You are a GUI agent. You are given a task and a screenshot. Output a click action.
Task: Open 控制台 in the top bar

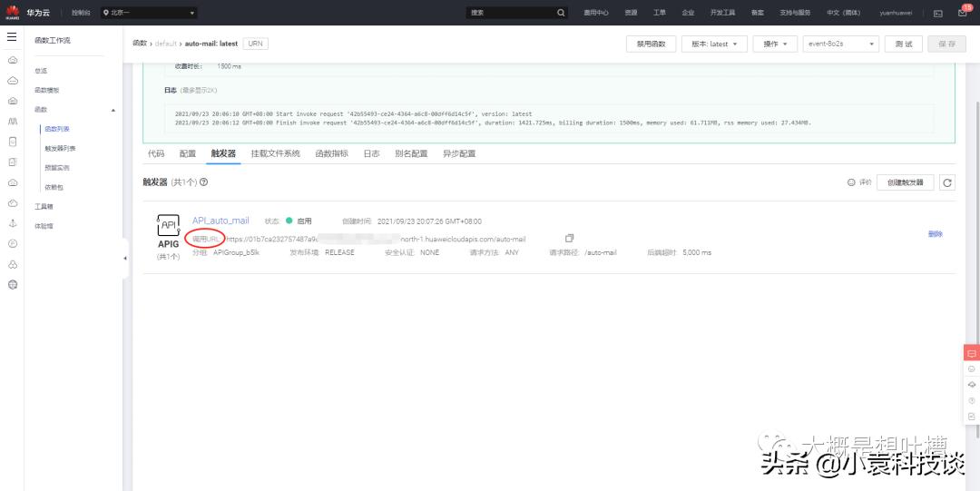81,13
